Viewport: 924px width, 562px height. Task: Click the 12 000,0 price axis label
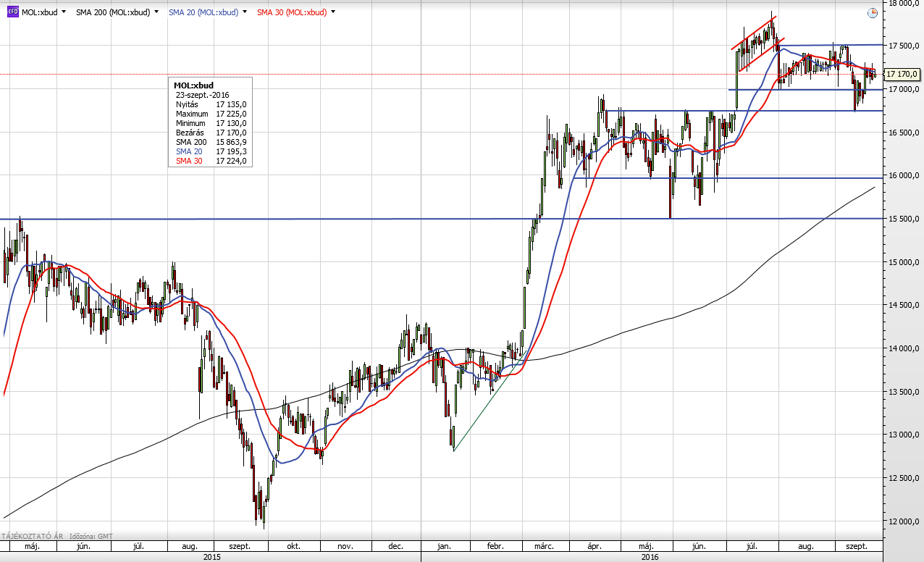[x=904, y=521]
